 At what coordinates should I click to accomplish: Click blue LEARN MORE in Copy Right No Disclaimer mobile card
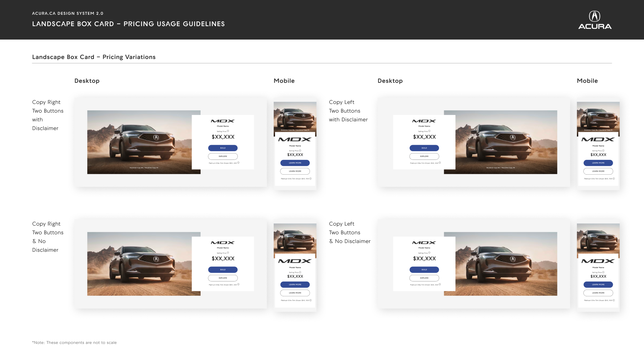(295, 285)
